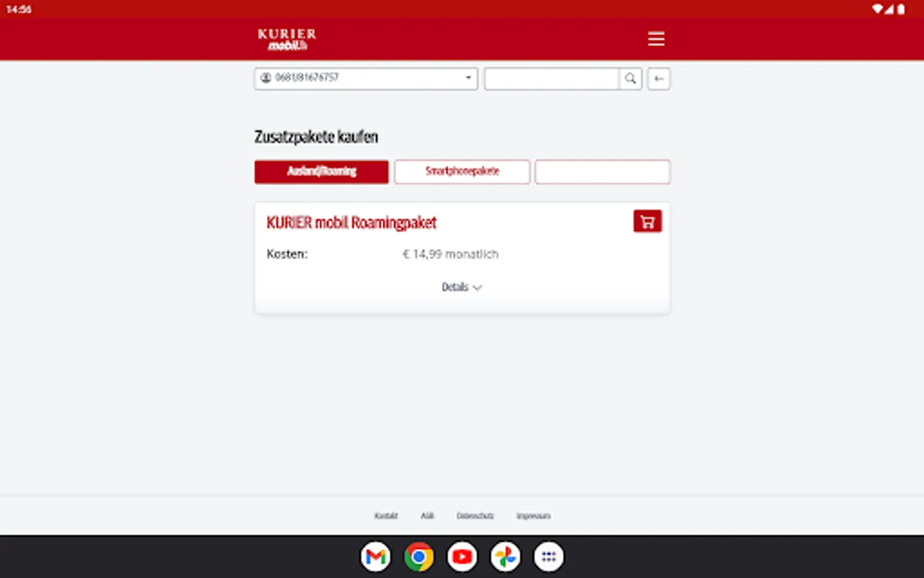Image resolution: width=924 pixels, height=578 pixels.
Task: Focus the search input field
Action: (x=552, y=78)
